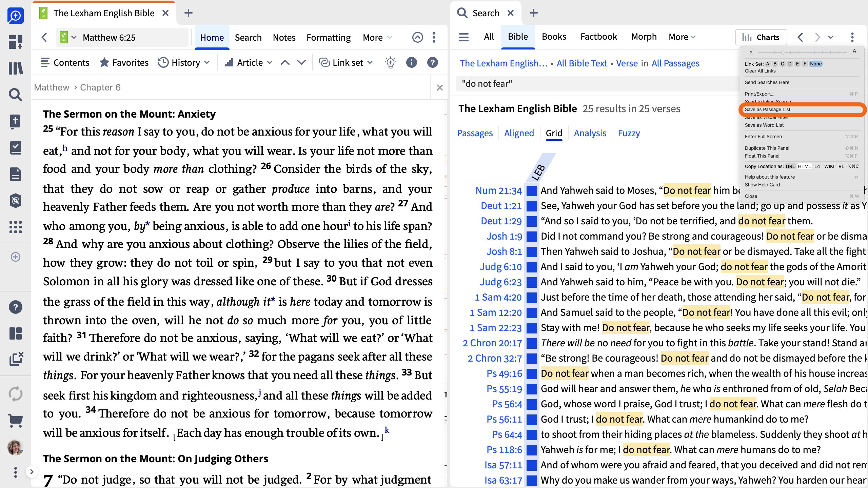Close the Matthew Chapter 6 locator bar
Image resolution: width=868 pixels, height=488 pixels.
440,88
